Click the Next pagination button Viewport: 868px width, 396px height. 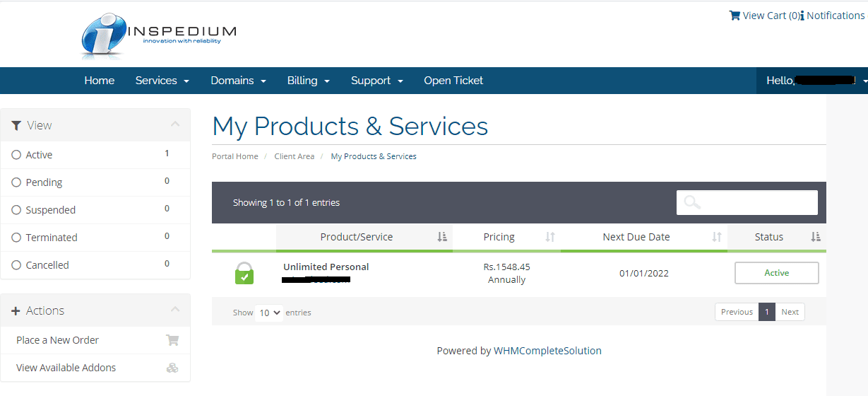tap(790, 312)
